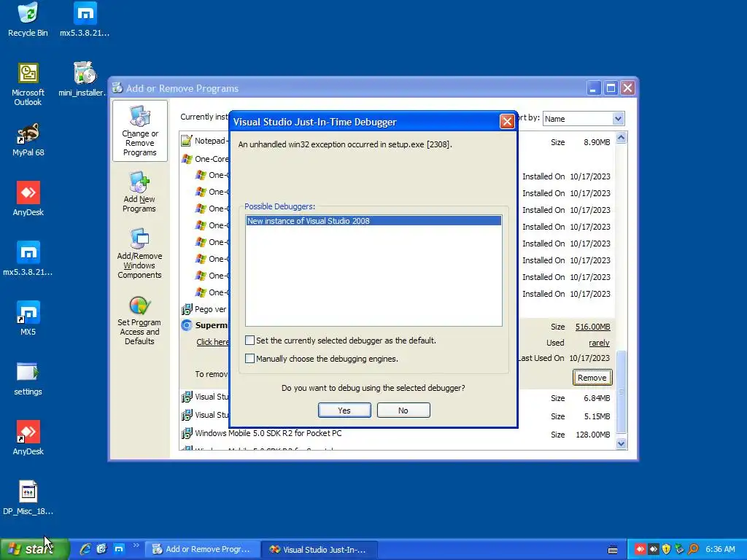Check Manually choose the debugging engines
The width and height of the screenshot is (747, 560).
pos(249,359)
